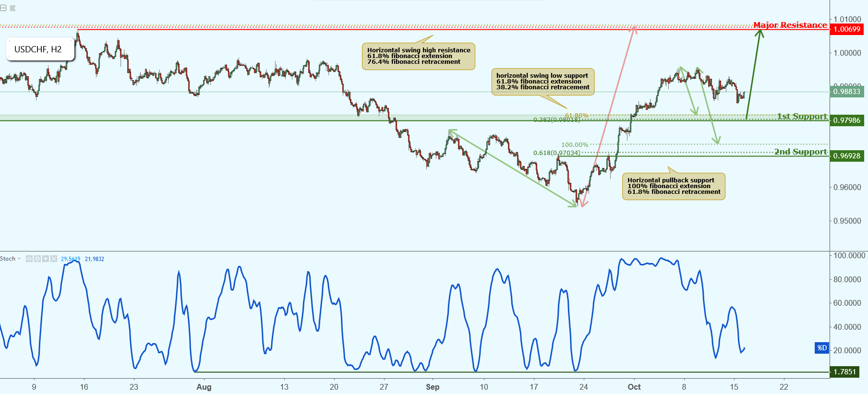
Task: Click the 40.0000 tick on the Stoch scale
Action: click(847, 327)
